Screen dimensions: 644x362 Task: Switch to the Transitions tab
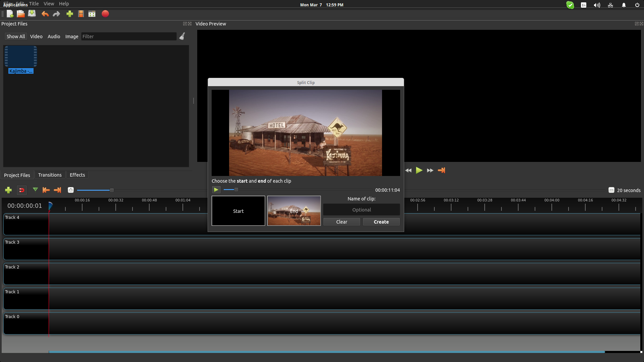coord(50,175)
